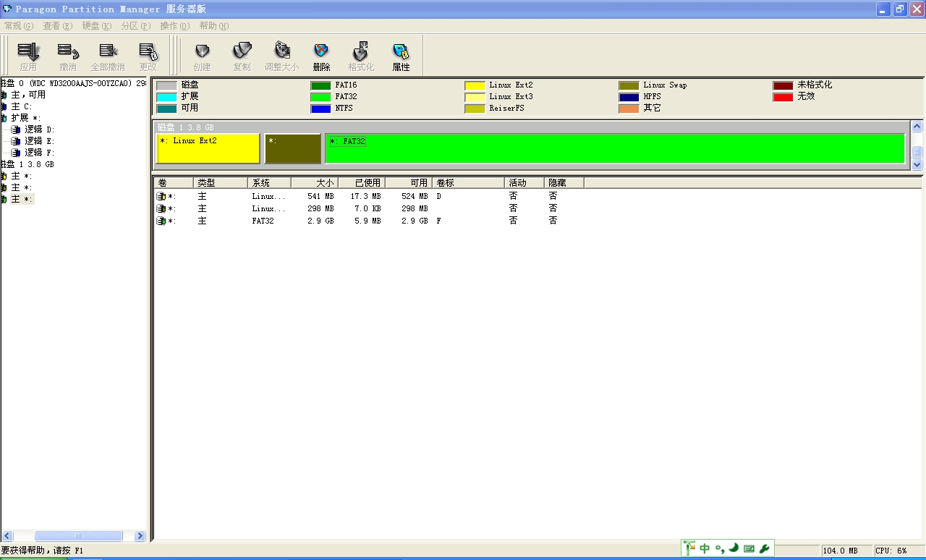This screenshot has width=926, height=560.
Task: Click the Paragon app icon in title bar
Action: [7, 9]
